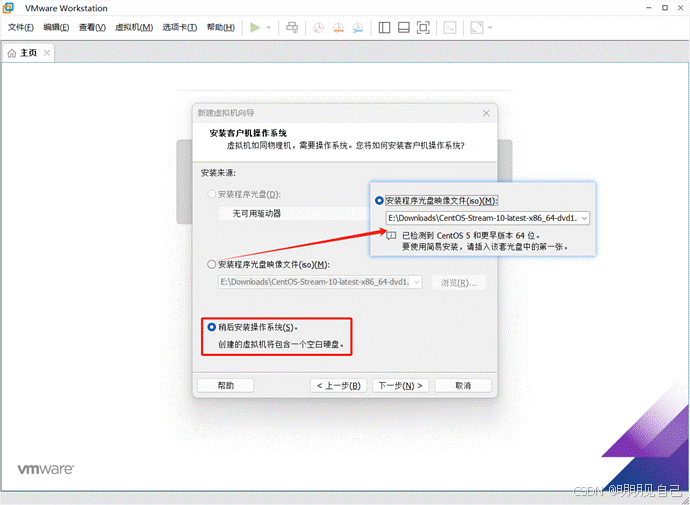This screenshot has width=690, height=505.
Task: Click the 新建虚拟机向导 dialog title
Action: pos(225,113)
